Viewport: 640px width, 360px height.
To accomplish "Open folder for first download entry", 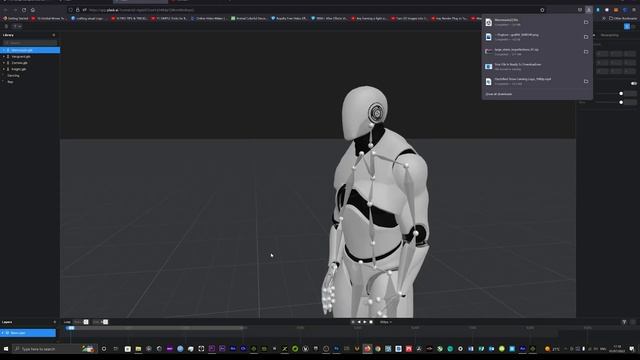I will click(x=586, y=22).
